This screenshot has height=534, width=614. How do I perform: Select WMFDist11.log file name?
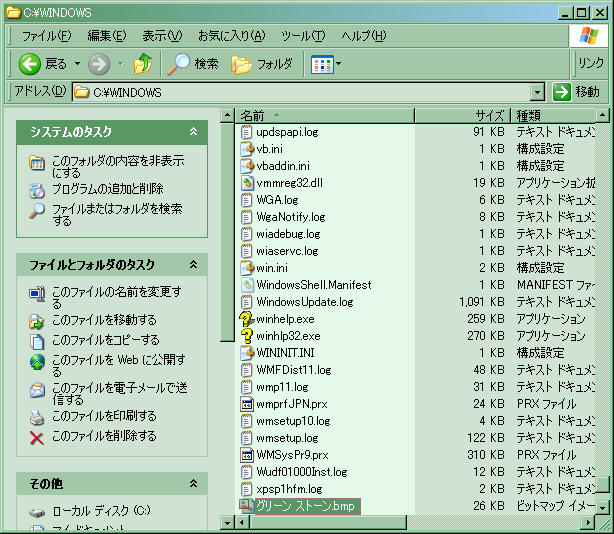coord(294,370)
